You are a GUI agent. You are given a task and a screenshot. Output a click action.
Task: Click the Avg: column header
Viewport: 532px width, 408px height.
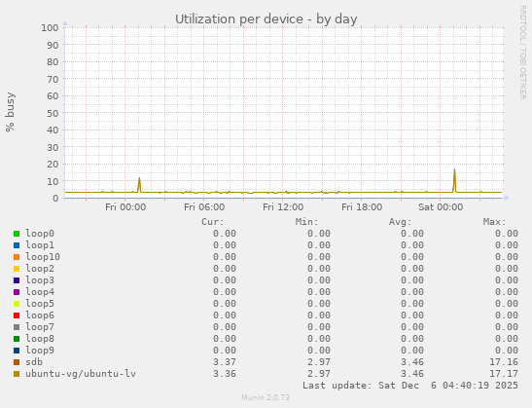point(401,222)
